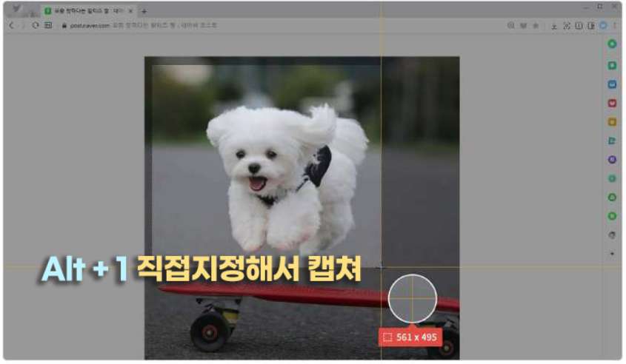Viewport: 626px width, 364px height.
Task: Click the red 561 x 495 size label
Action: pos(410,337)
